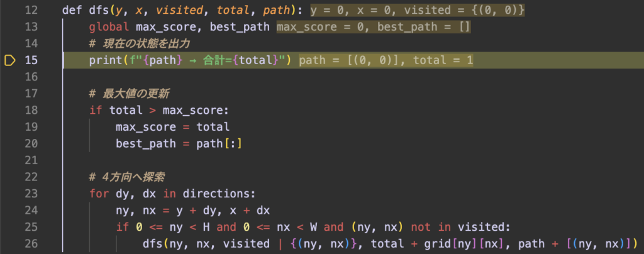Click the inline value 'max_score = 0, best_path = []'
The width and height of the screenshot is (644, 254).
pyautogui.click(x=374, y=28)
